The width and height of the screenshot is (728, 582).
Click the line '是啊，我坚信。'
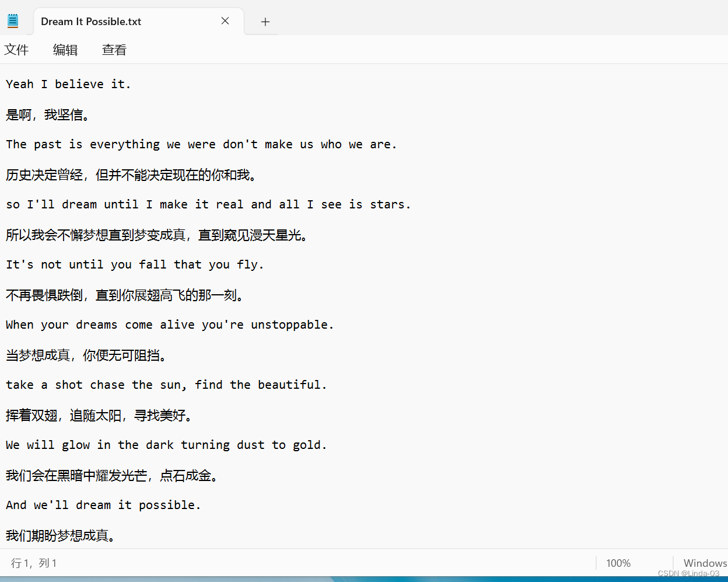[x=48, y=115]
